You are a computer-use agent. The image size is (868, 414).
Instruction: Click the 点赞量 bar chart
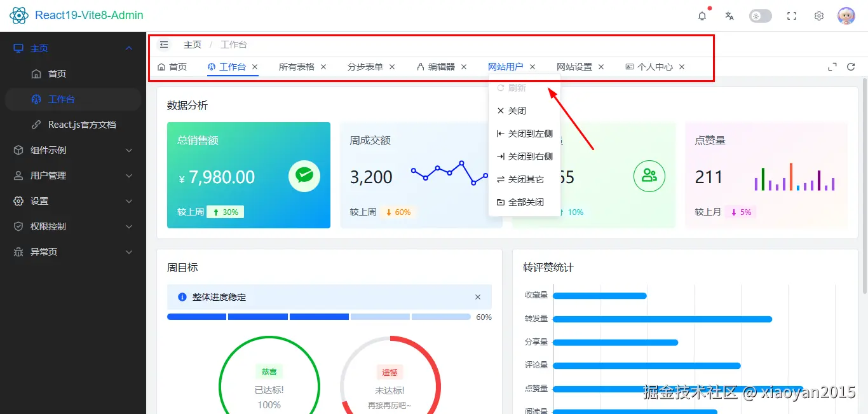[x=794, y=177]
